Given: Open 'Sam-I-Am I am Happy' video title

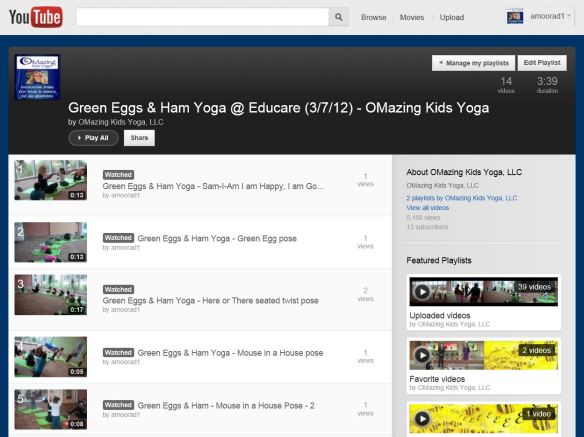Looking at the screenshot, I should tap(213, 186).
